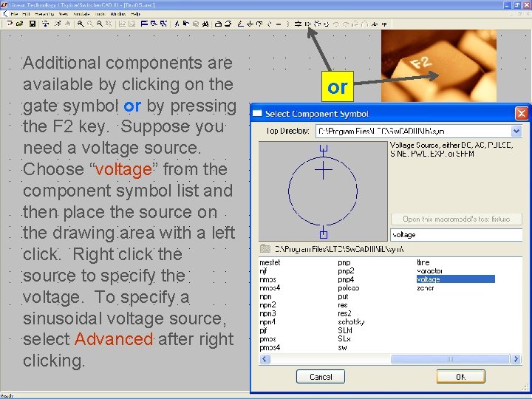532x399 pixels.
Task: Select 'res2' in the component list
Action: (344, 313)
